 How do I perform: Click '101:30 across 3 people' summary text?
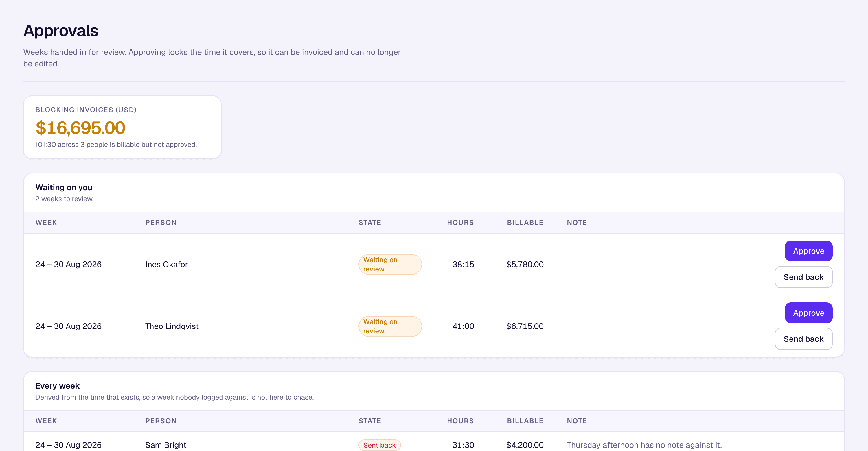point(116,144)
